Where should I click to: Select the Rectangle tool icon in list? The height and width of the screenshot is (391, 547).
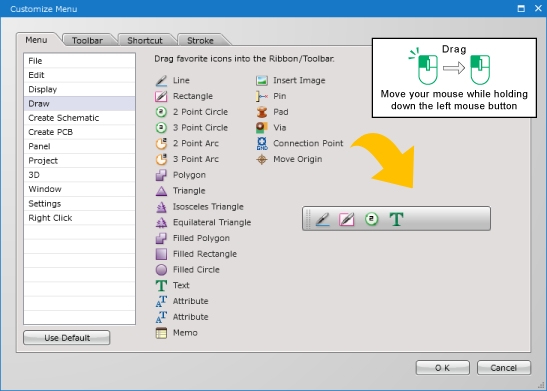tap(161, 96)
